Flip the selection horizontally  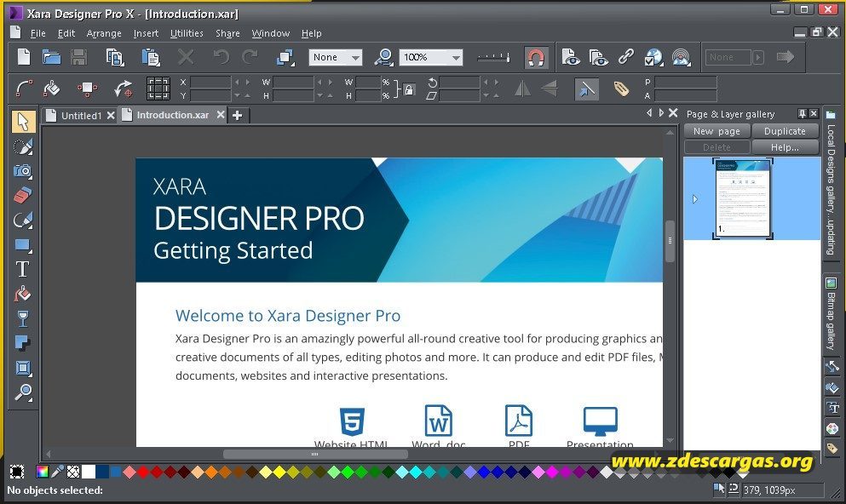521,89
